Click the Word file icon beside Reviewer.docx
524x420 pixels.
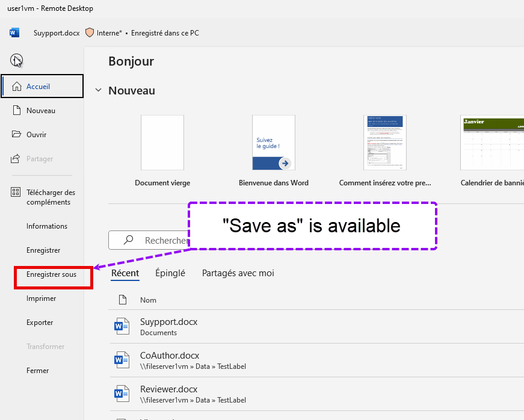point(122,394)
